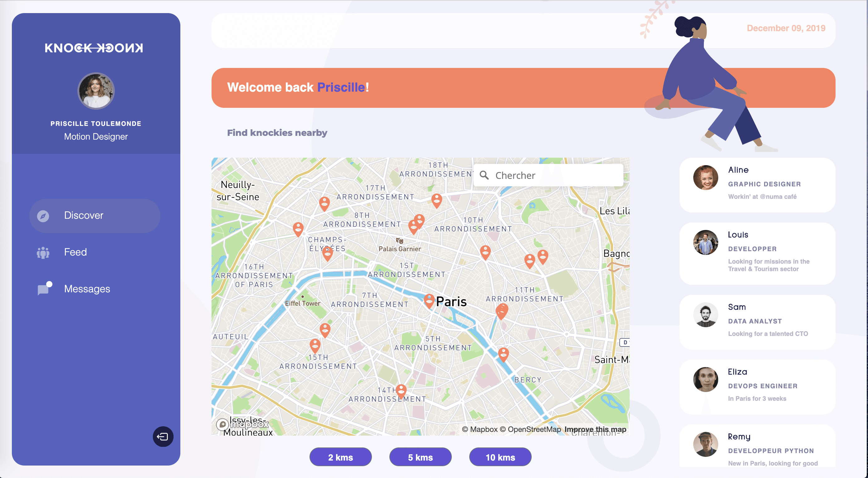Click map pin in 14th Arrondissement
The image size is (868, 478).
tap(401, 390)
